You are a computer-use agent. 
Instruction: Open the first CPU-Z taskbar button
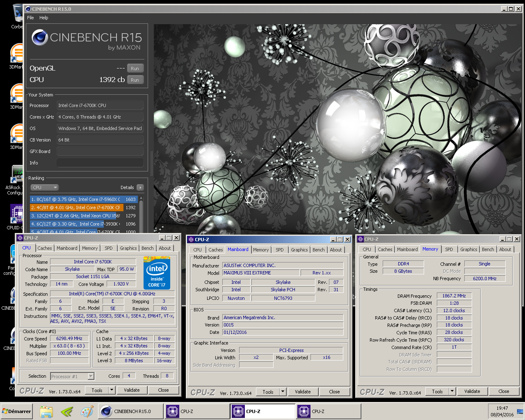coord(196,411)
